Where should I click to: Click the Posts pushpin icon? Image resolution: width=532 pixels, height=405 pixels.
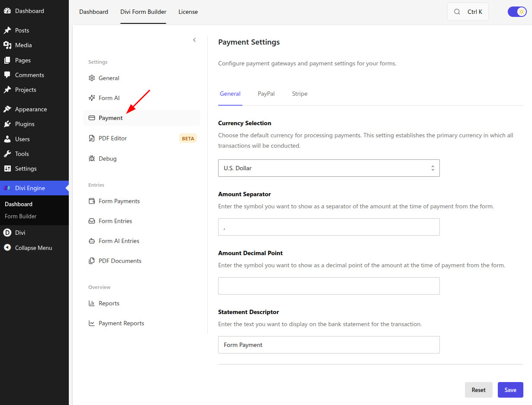7,30
